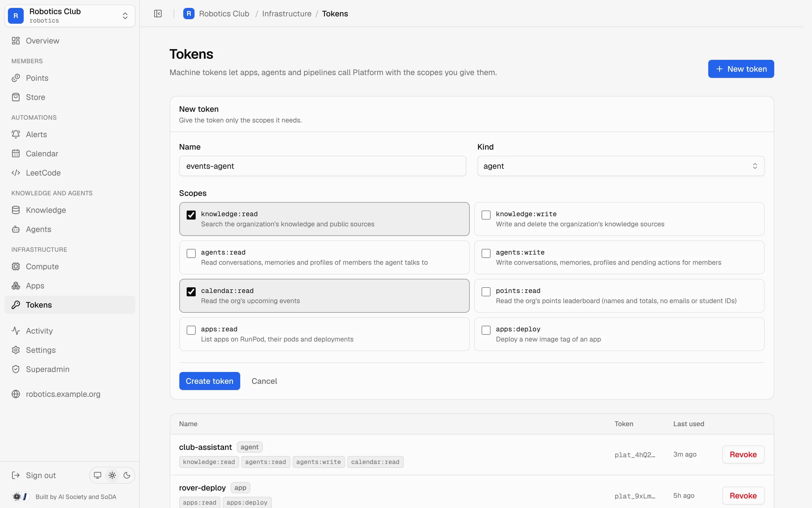
Task: Focus the token Name input field
Action: coord(323,166)
